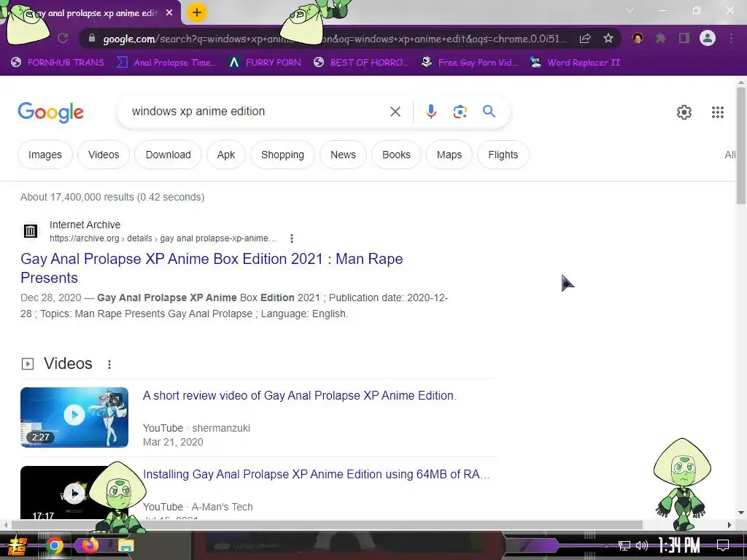The image size is (747, 560).
Task: Open the Chrome three-dot menu
Action: click(731, 38)
